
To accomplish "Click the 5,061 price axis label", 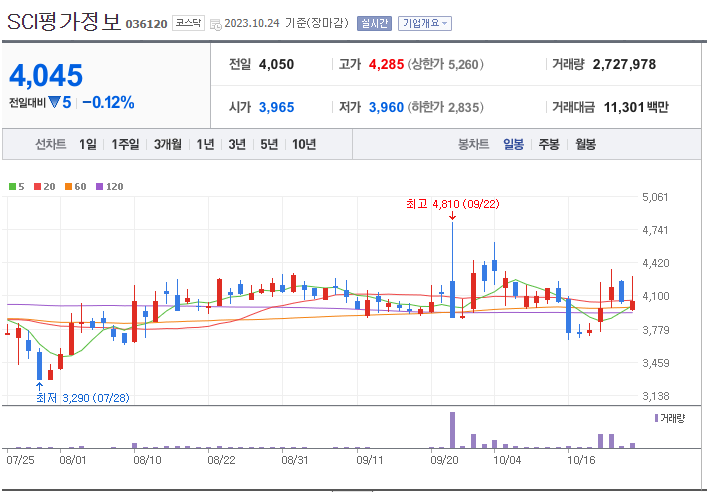I will point(655,197).
